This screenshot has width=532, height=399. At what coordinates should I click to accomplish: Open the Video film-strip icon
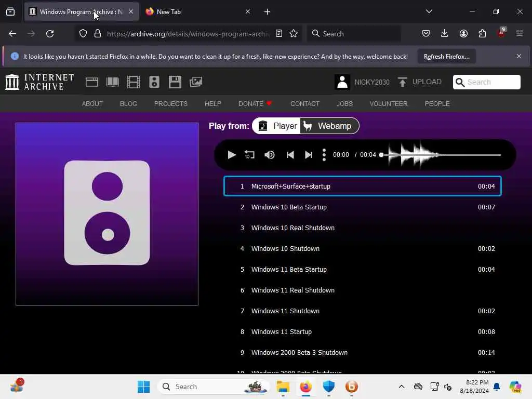point(134,82)
